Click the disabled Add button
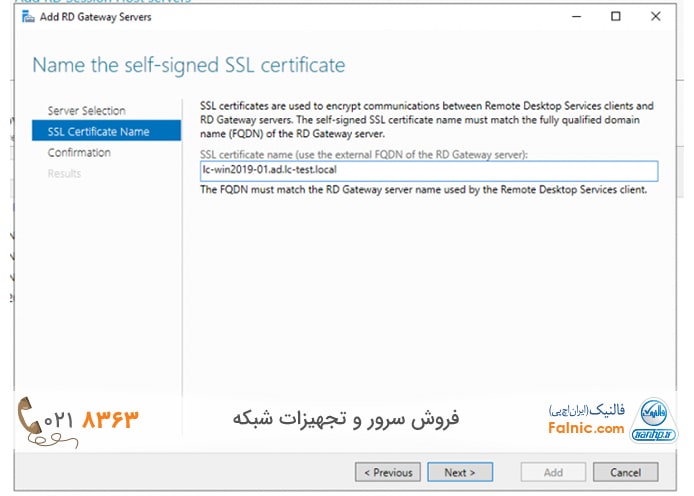 tap(553, 472)
